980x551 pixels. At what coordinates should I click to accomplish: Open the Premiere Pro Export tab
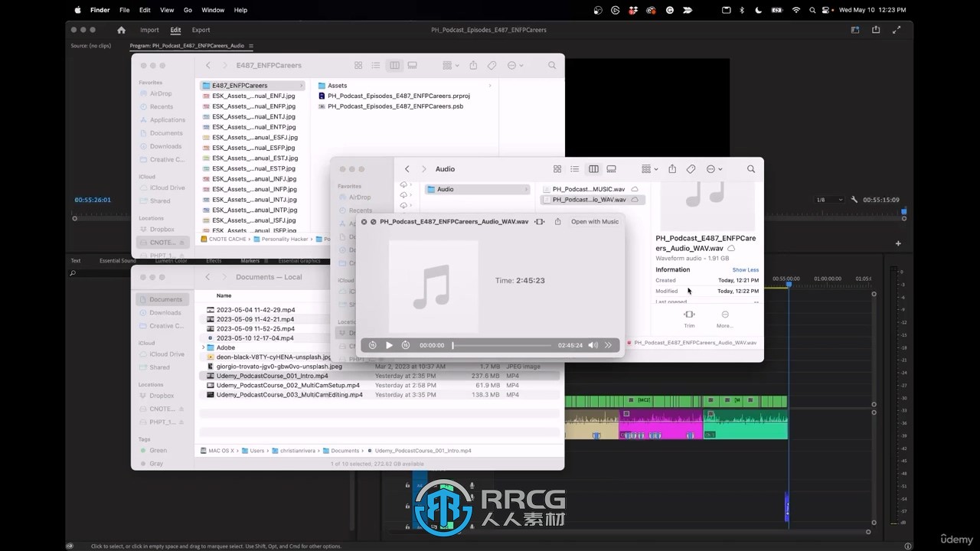click(x=201, y=30)
